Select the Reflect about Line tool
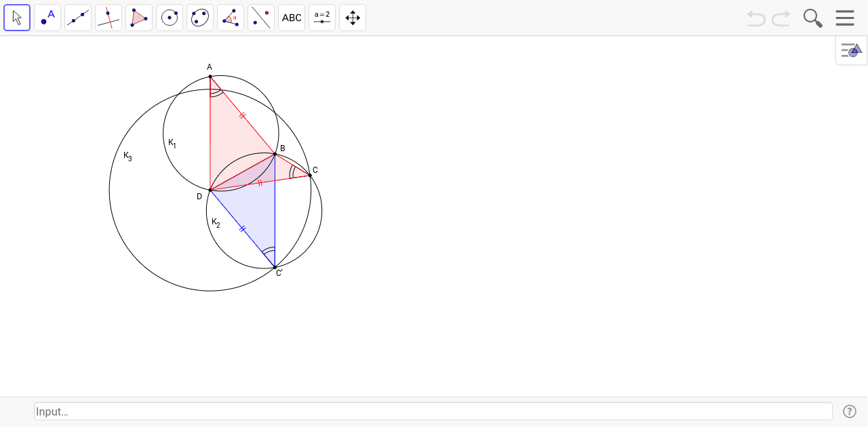This screenshot has height=427, width=868. tap(261, 18)
